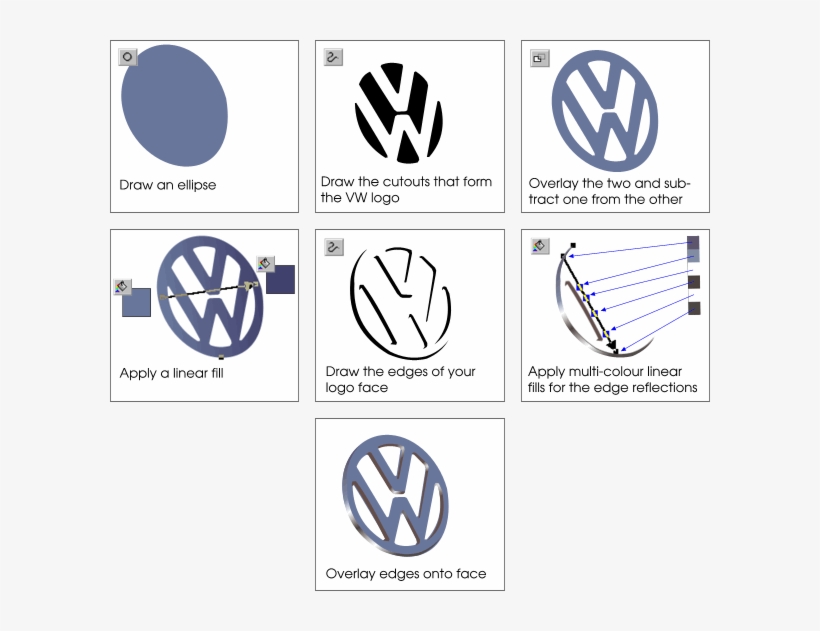This screenshot has width=820, height=631.
Task: Click the 'Draw an ellipse' caption
Action: tap(167, 185)
